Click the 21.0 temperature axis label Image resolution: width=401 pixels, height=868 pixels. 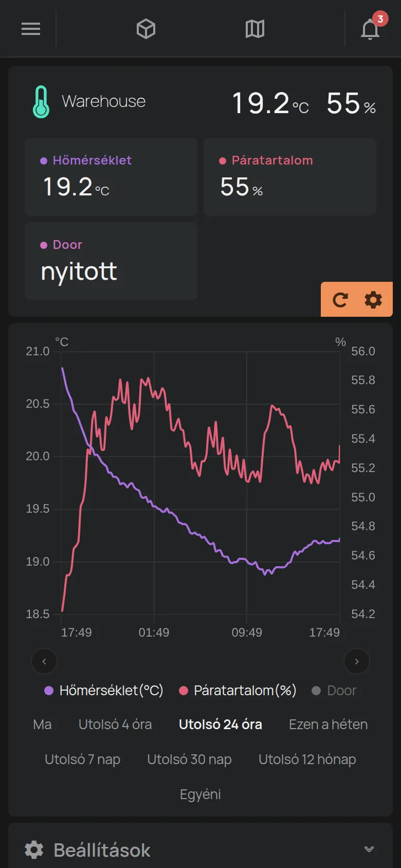pyautogui.click(x=38, y=351)
